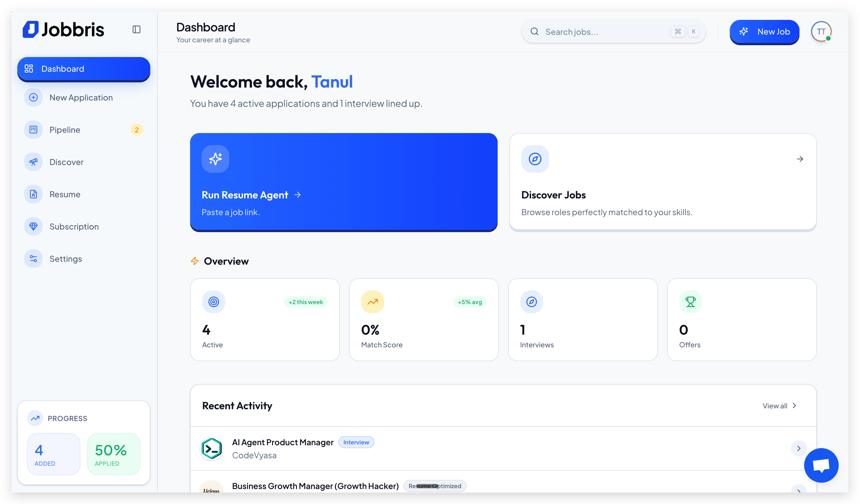Expand the AI Agent Product Manager row chevron
This screenshot has height=504, width=860.
[798, 448]
